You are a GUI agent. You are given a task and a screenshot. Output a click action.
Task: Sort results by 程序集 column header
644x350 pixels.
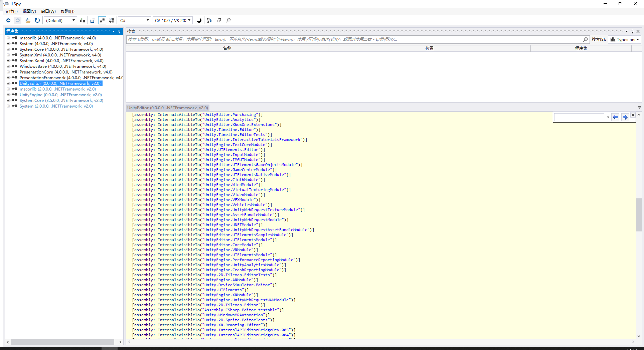[581, 48]
